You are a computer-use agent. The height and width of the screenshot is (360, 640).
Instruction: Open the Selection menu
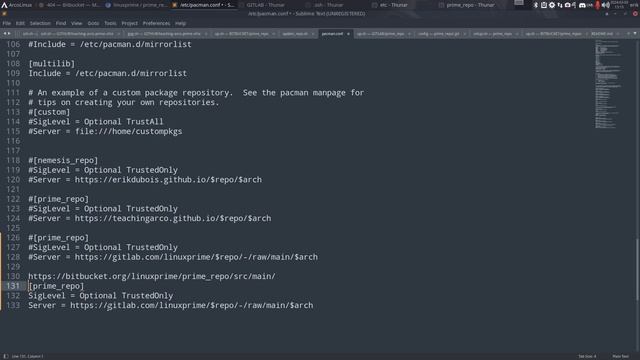coord(40,23)
